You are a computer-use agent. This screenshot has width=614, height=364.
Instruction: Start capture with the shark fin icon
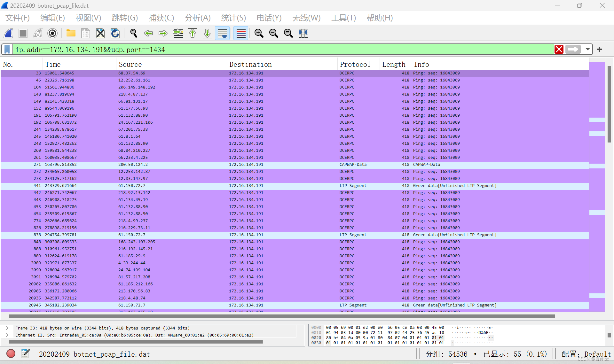click(9, 33)
